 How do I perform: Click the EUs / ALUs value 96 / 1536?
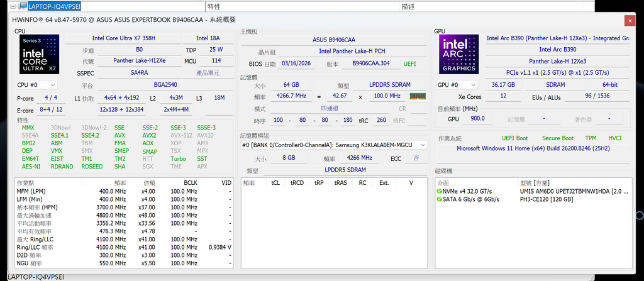[597, 96]
